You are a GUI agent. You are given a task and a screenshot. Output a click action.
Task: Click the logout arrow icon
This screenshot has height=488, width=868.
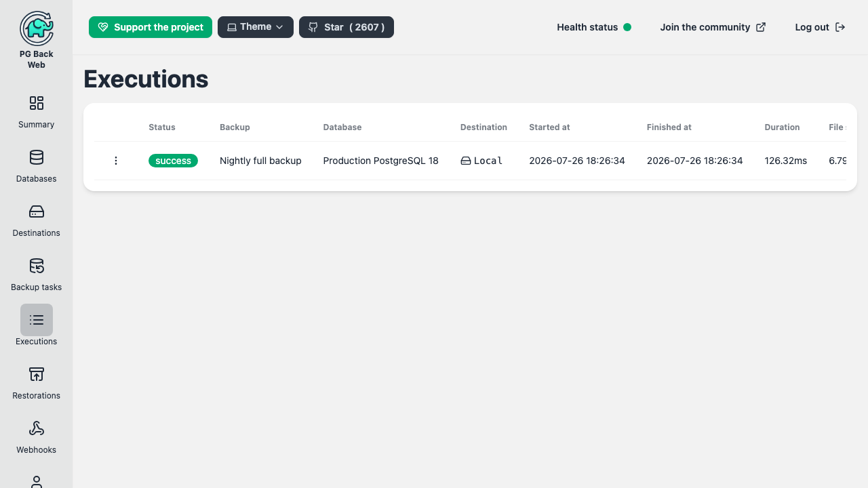(x=840, y=27)
